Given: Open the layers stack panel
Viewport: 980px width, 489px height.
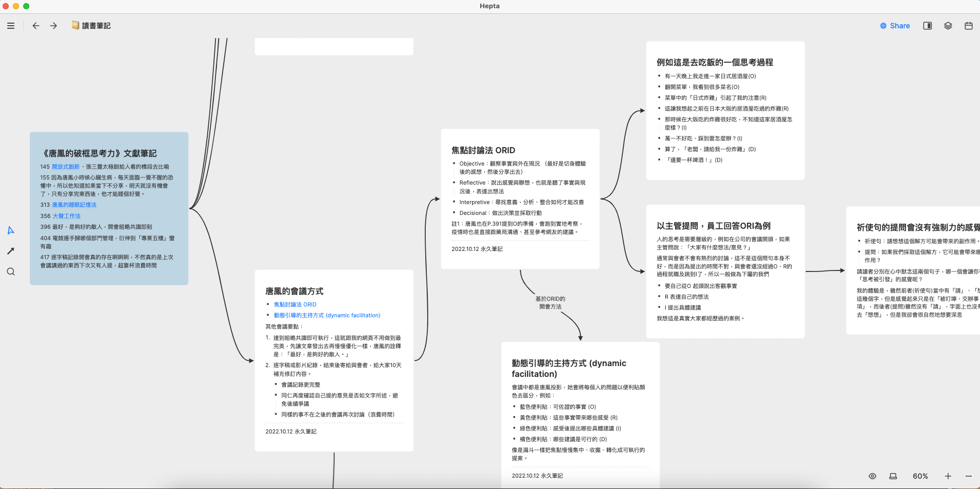Looking at the screenshot, I should pyautogui.click(x=948, y=26).
